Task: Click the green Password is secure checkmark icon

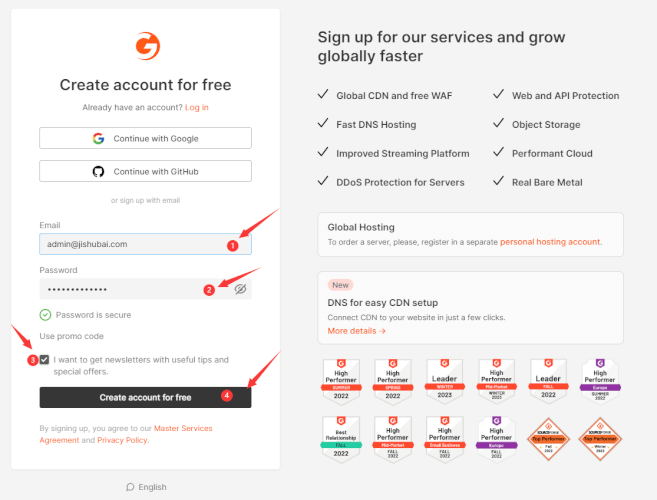Action: pos(46,315)
